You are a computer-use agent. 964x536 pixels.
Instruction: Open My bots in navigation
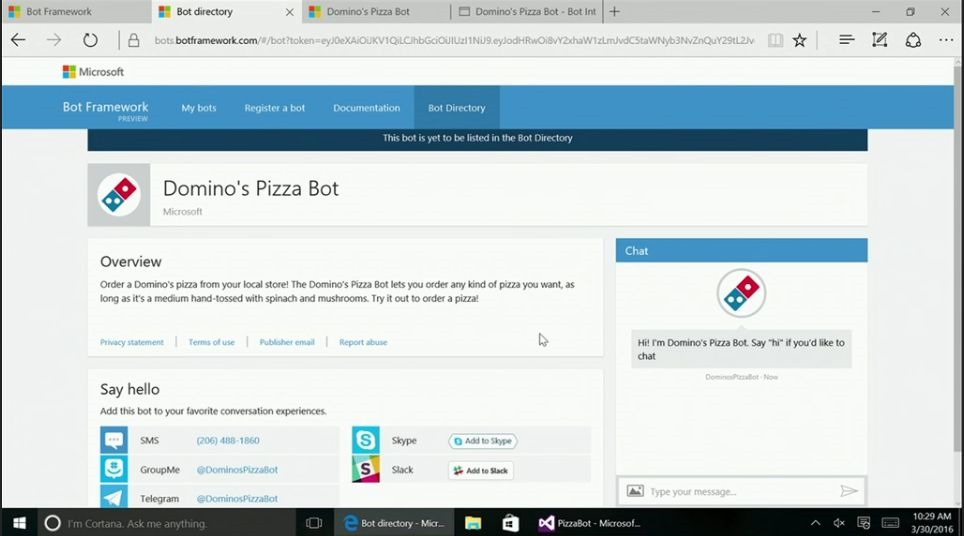coord(199,108)
